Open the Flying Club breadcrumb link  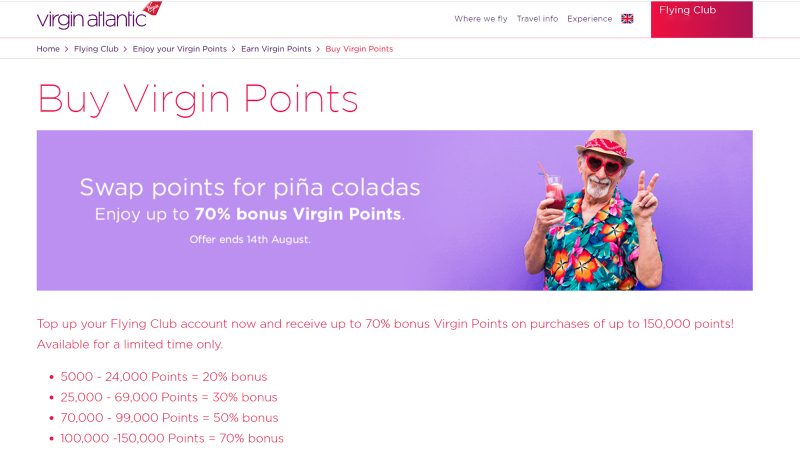[96, 49]
